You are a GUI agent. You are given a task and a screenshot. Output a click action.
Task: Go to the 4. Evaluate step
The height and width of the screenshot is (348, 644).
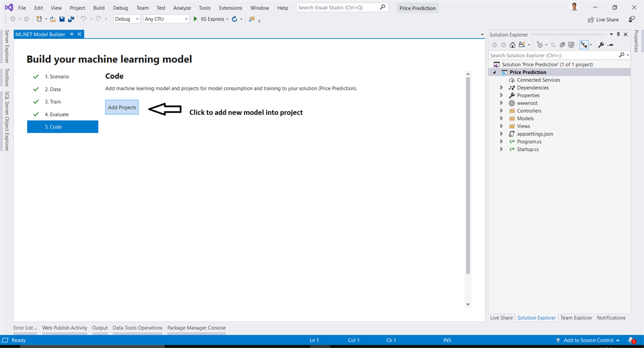[x=57, y=114]
